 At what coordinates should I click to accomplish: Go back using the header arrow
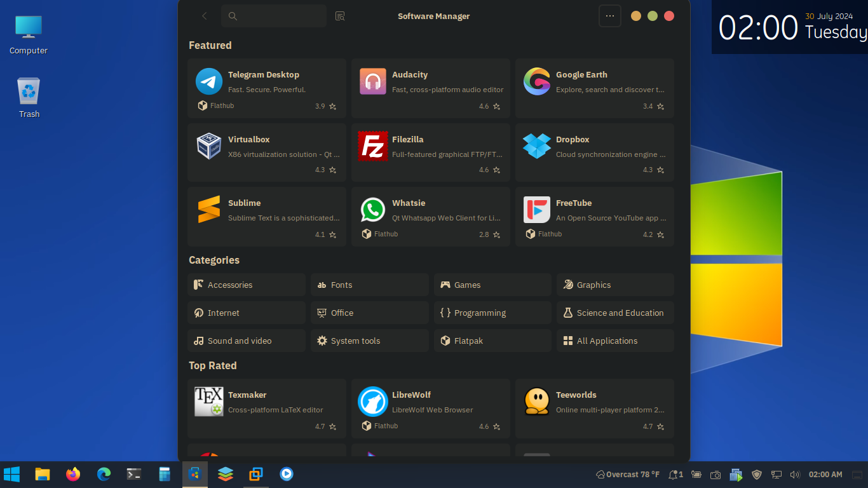click(x=205, y=16)
